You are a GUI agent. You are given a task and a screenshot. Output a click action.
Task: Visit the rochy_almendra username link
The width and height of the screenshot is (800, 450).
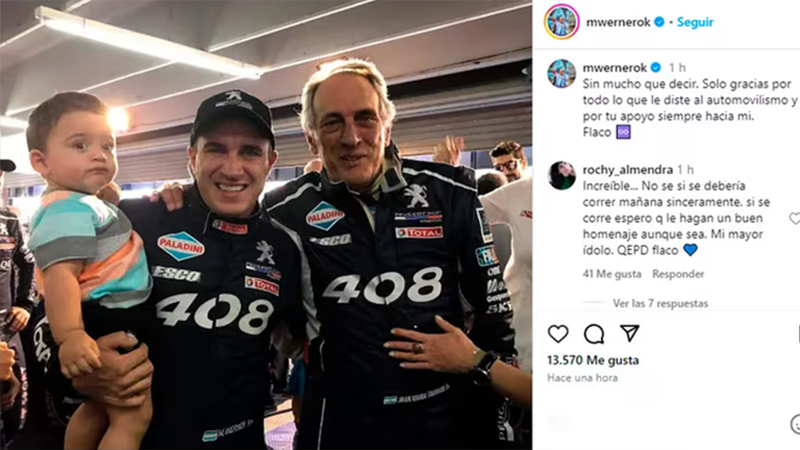[625, 169]
